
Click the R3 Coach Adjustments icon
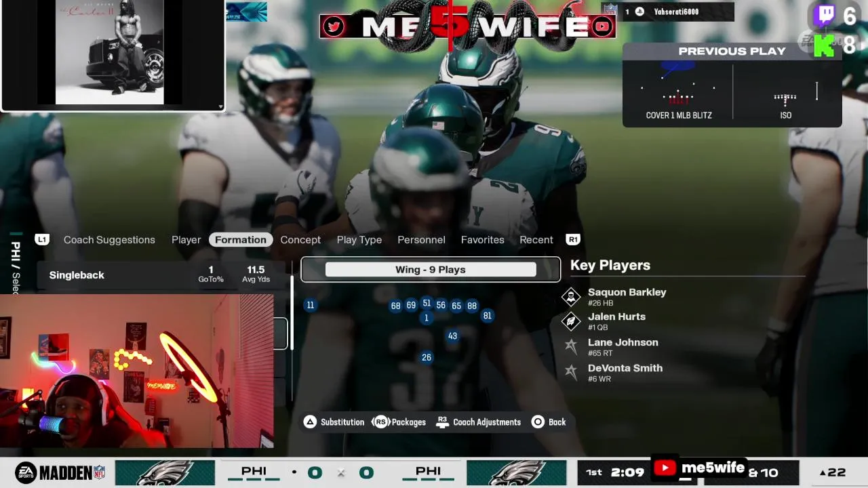[x=443, y=422]
